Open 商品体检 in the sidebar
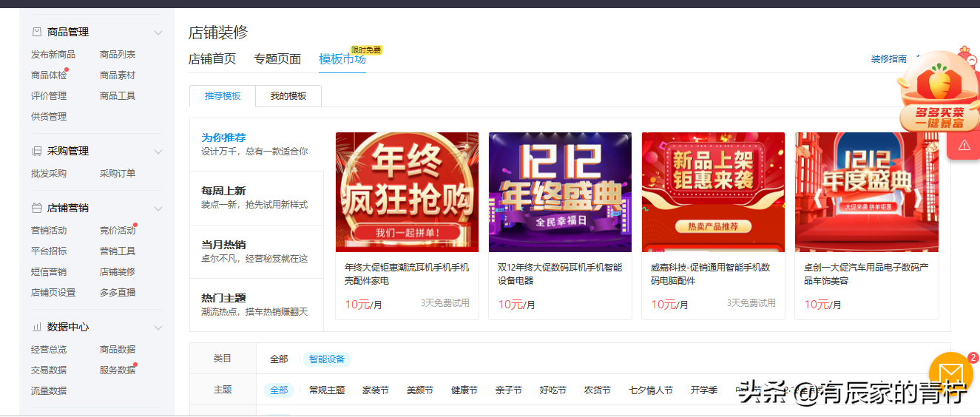The width and height of the screenshot is (980, 417). [49, 75]
